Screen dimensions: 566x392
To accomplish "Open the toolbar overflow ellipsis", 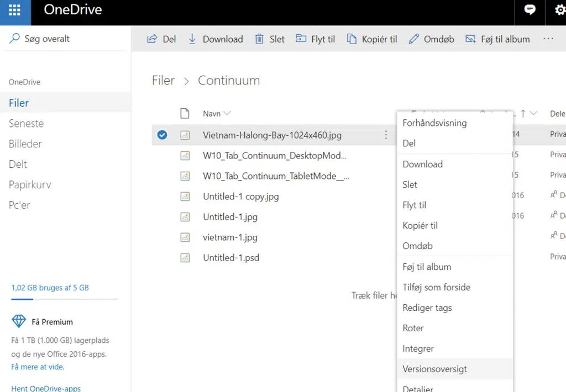I will [x=548, y=39].
